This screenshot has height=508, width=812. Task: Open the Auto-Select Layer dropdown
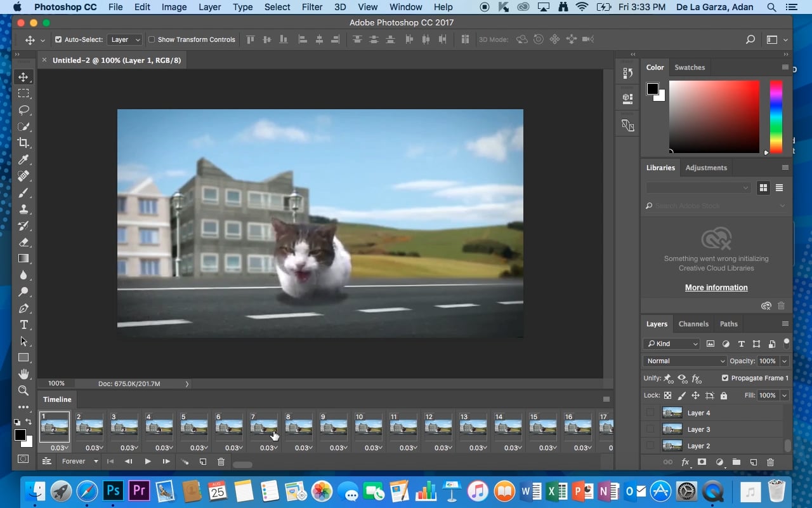125,39
